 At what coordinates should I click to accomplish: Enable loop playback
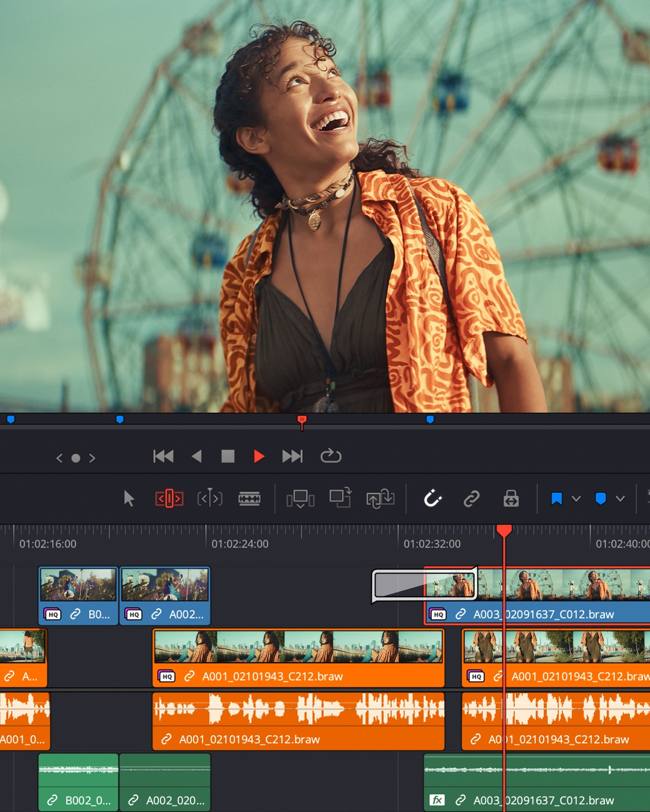[x=331, y=457]
